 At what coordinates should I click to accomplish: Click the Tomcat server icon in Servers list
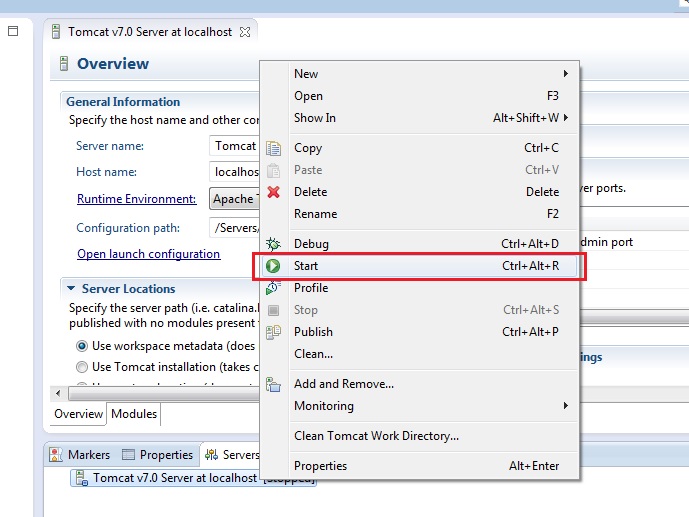pos(82,478)
